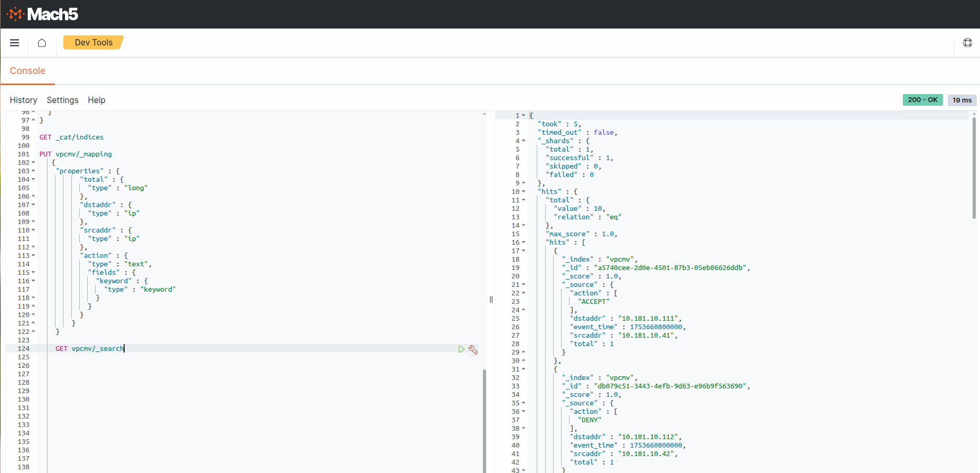This screenshot has height=473, width=980.
Task: Collapse the response root at line 1
Action: point(524,116)
